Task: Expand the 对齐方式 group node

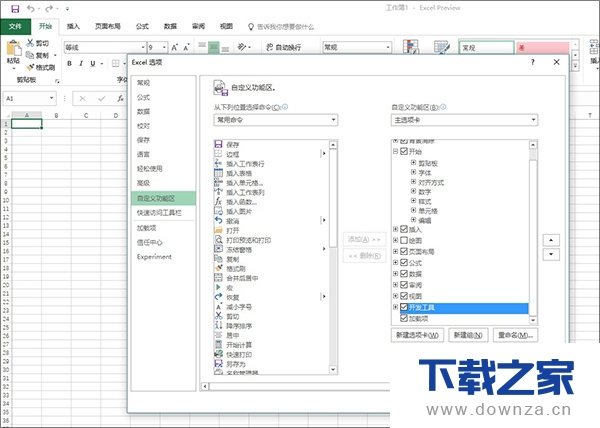Action: click(x=413, y=182)
